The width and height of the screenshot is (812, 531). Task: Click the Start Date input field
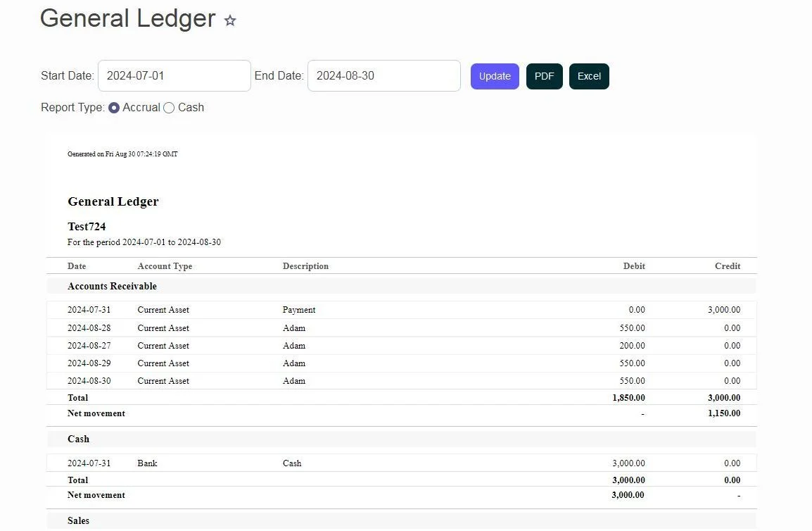[174, 76]
